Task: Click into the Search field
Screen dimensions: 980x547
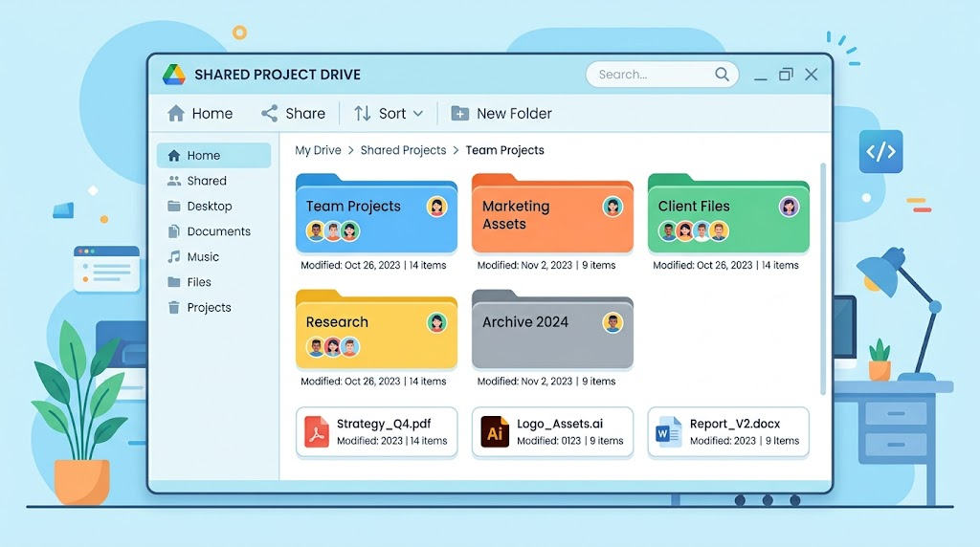Action: tap(662, 75)
